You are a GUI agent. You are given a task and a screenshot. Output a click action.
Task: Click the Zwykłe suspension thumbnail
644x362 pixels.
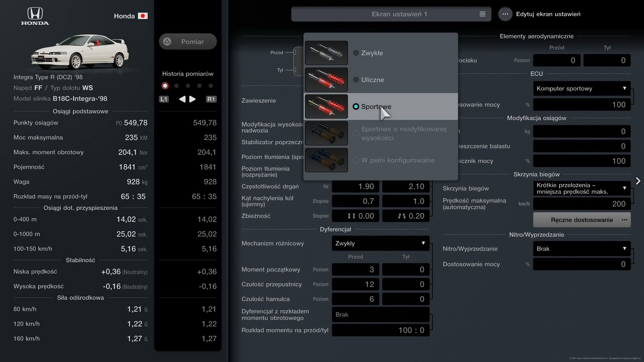[326, 53]
